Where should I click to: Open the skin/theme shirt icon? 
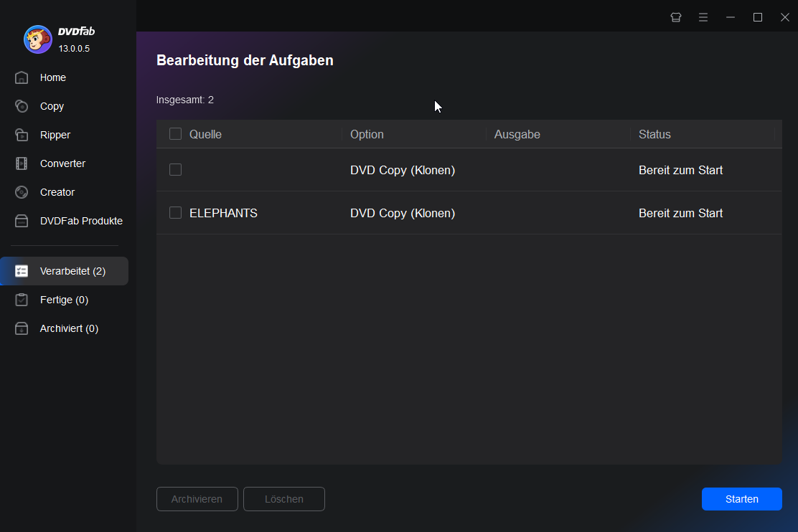click(x=676, y=17)
